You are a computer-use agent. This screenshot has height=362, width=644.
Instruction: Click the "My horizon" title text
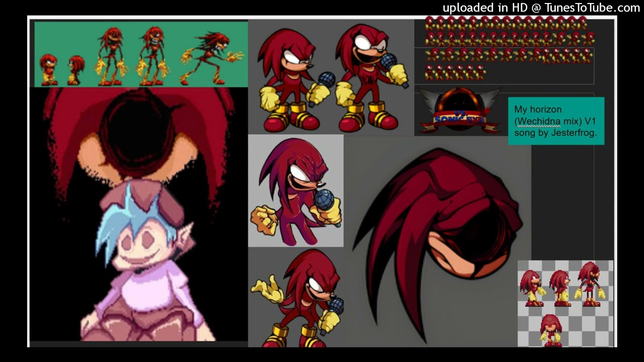coord(538,109)
